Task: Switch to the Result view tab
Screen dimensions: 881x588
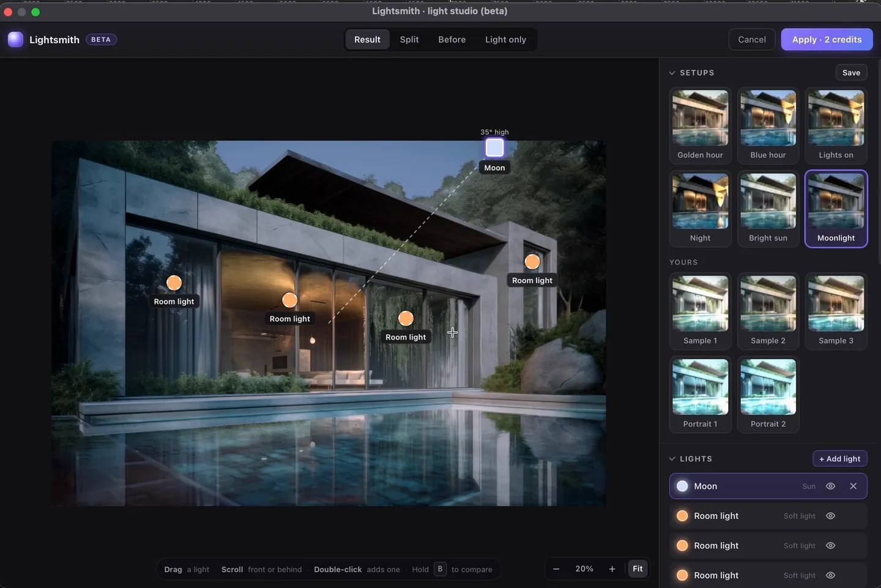Action: (x=367, y=40)
